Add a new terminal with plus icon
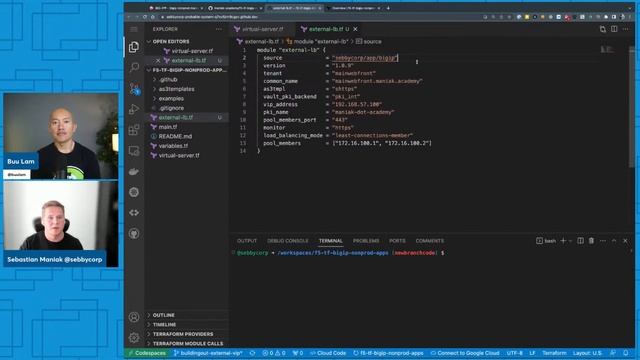640x360 pixels. [x=563, y=241]
